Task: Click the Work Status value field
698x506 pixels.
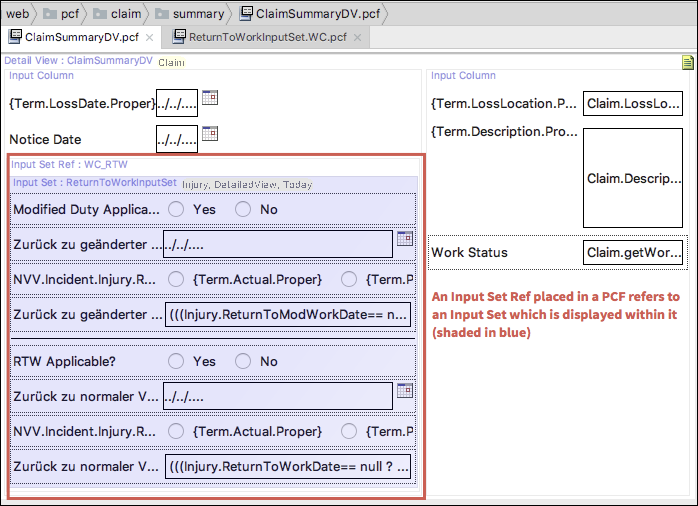Action: pos(633,253)
